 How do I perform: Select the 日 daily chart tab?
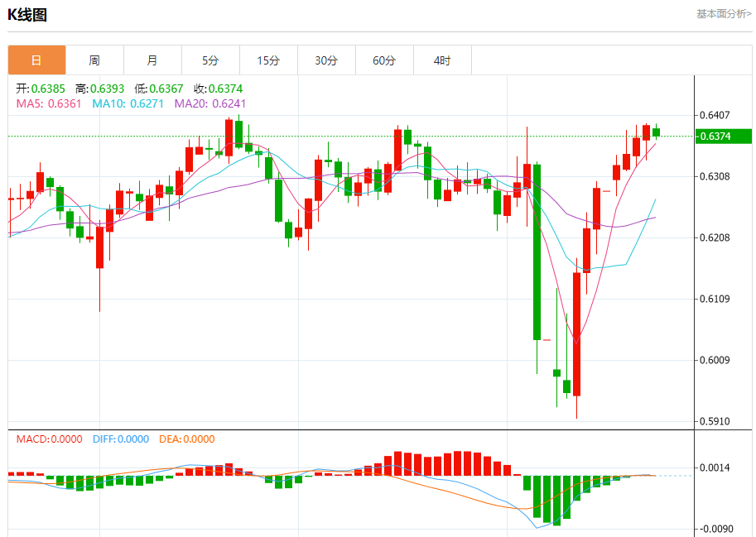click(x=36, y=60)
